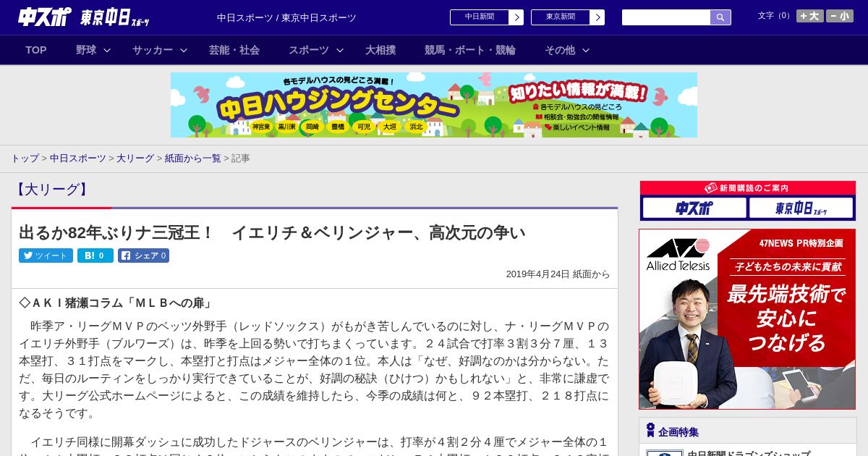Click 中日スポーツ / 東京中日スポーツ header text
Viewport: 868px width, 456px height.
[286, 17]
